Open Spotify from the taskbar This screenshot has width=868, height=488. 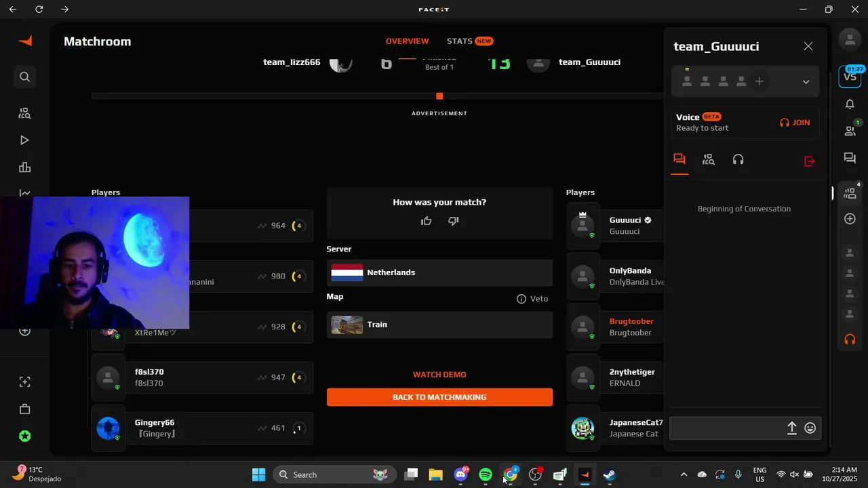(486, 474)
